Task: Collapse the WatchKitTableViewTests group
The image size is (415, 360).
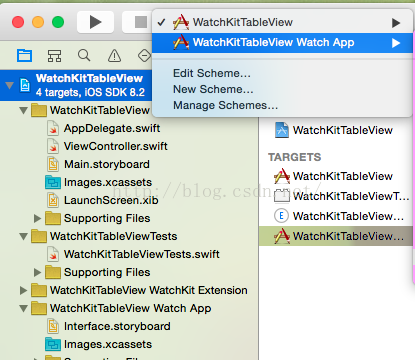Action: pyautogui.click(x=23, y=236)
